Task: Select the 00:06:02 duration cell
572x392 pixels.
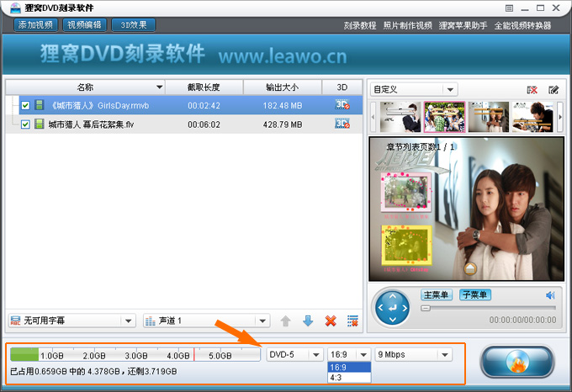Action: pyautogui.click(x=204, y=124)
